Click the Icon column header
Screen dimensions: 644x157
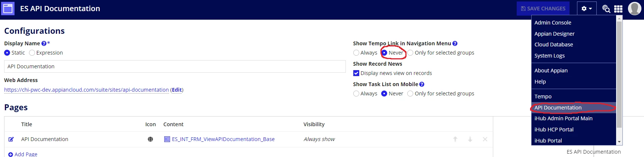point(150,124)
